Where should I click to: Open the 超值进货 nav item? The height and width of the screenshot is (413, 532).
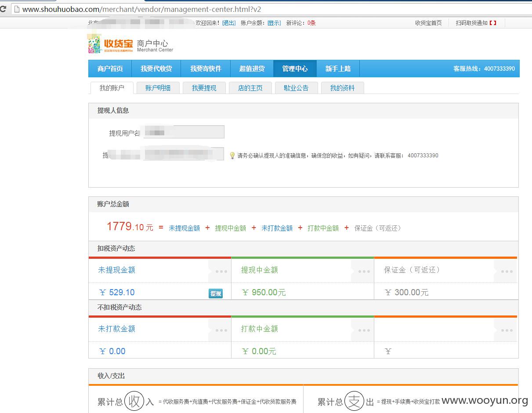(252, 69)
